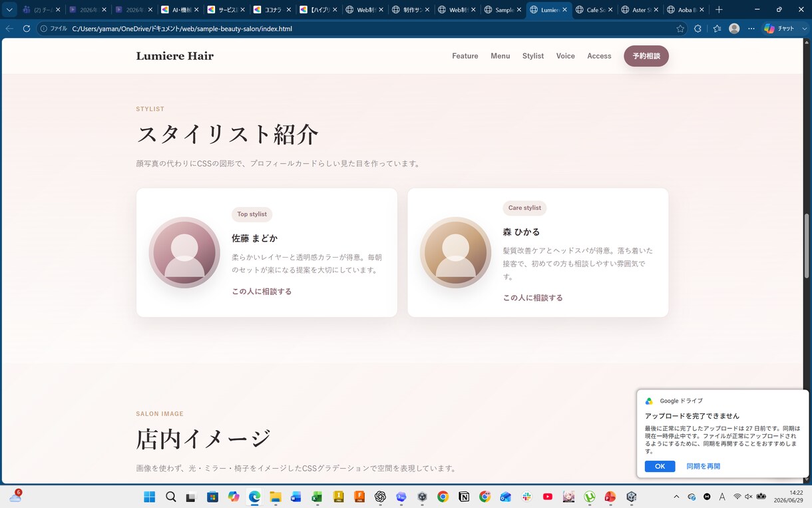Screen dimensions: 812x508
Task: Go back using the browser back arrow
Action: pos(9,29)
